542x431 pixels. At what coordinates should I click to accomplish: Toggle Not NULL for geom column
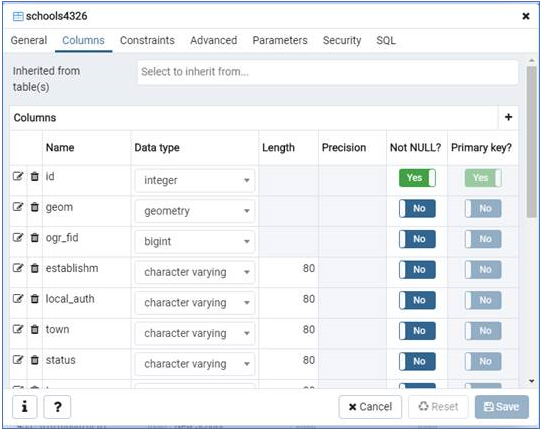point(417,208)
